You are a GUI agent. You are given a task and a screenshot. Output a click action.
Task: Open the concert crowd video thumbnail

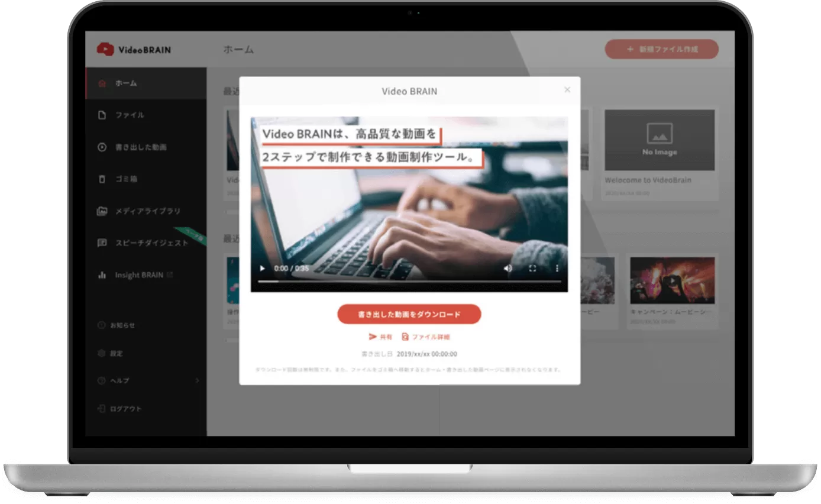(673, 280)
